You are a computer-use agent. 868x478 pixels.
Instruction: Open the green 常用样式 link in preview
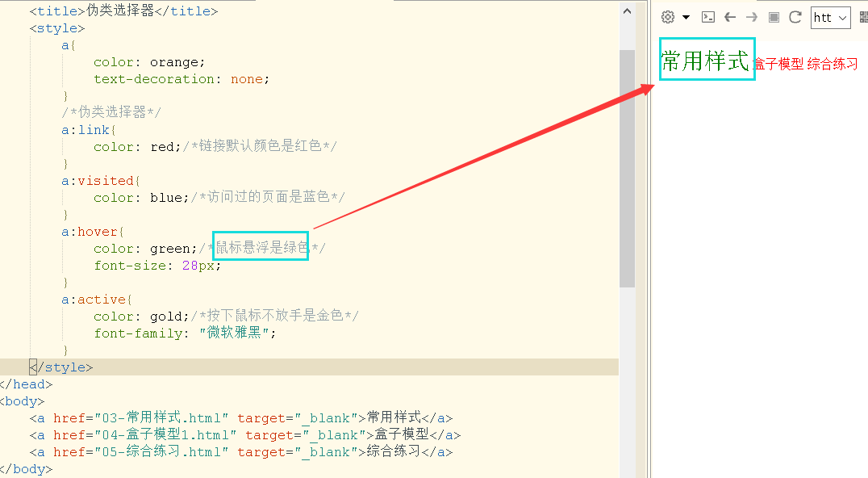(705, 60)
